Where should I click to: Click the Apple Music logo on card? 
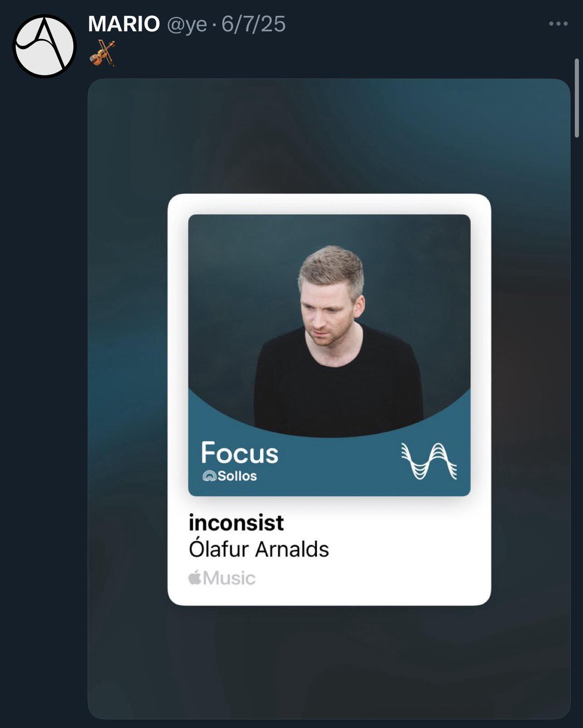click(222, 578)
